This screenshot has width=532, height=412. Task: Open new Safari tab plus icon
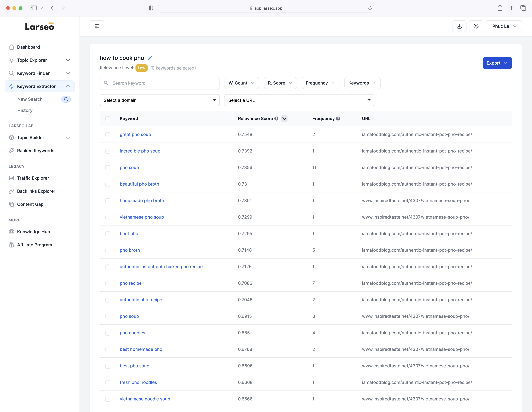(x=511, y=8)
